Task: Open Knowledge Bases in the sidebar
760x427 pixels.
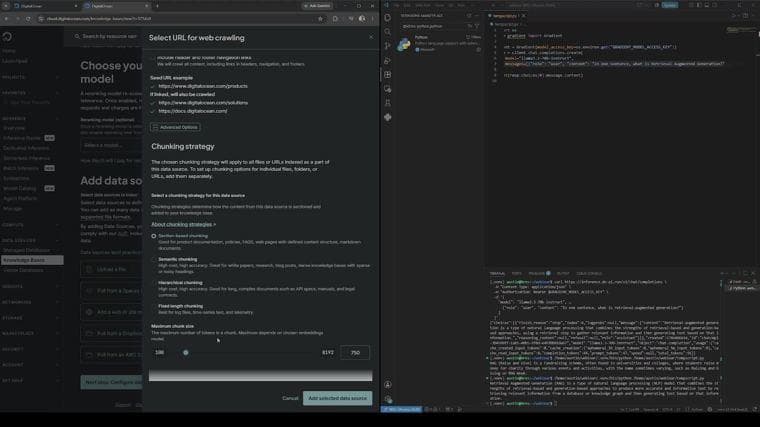Action: coord(32,260)
